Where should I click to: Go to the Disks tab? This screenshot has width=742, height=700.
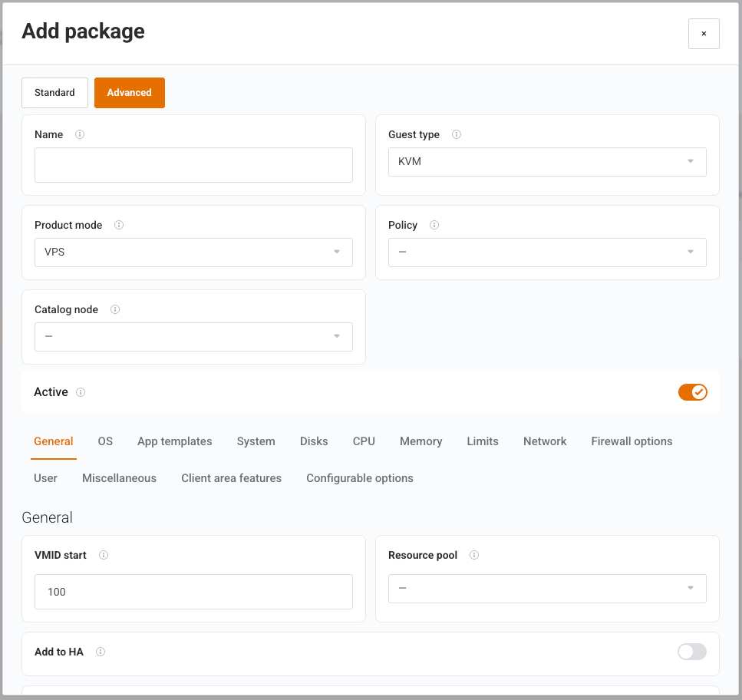pyautogui.click(x=314, y=441)
